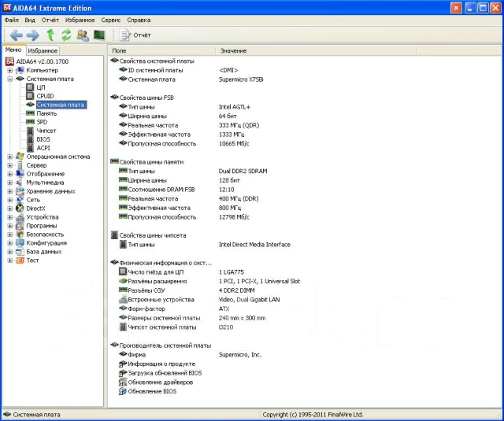Expand the Тест tree node
504x421 pixels.
[10, 260]
